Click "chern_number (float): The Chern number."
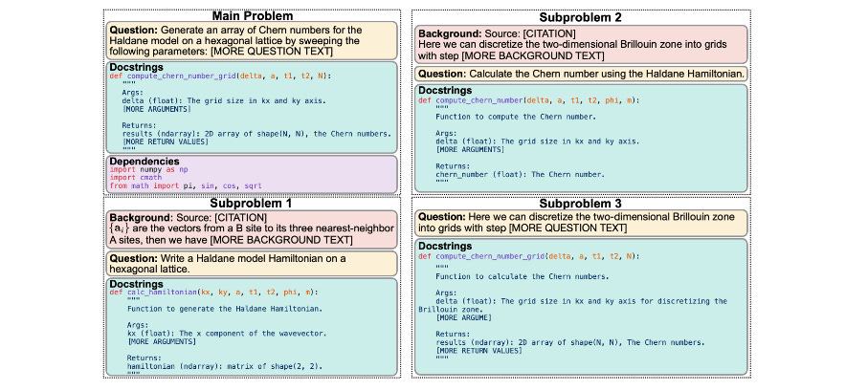 (521, 175)
